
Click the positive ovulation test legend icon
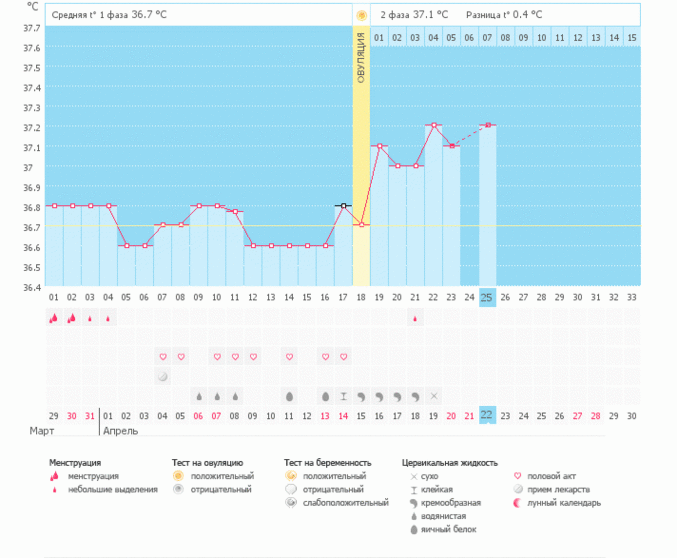coord(179,476)
